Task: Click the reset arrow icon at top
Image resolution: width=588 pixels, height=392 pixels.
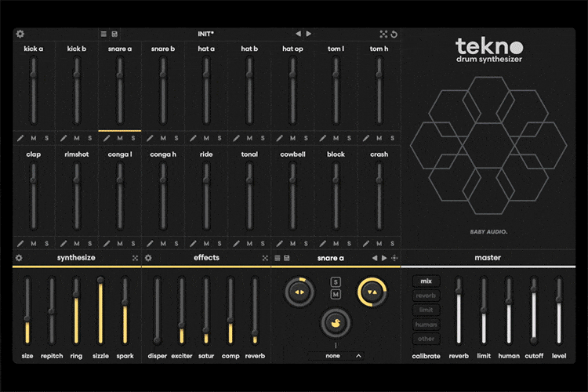Action: 394,34
